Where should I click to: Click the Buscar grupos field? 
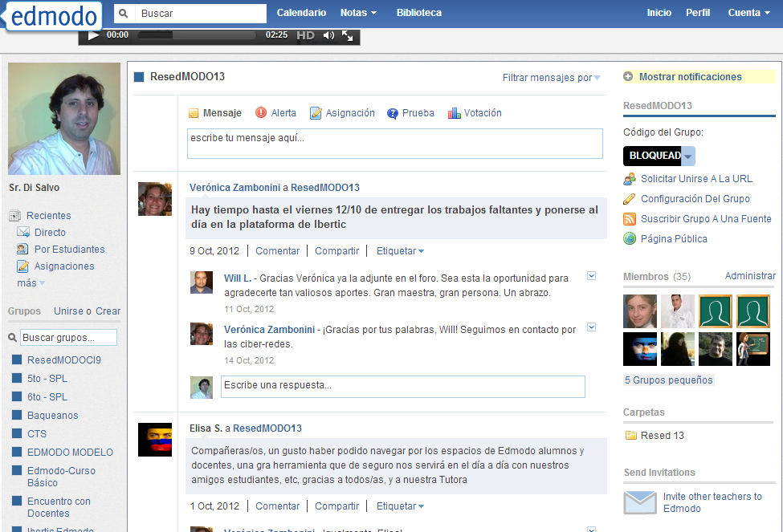pyautogui.click(x=68, y=338)
